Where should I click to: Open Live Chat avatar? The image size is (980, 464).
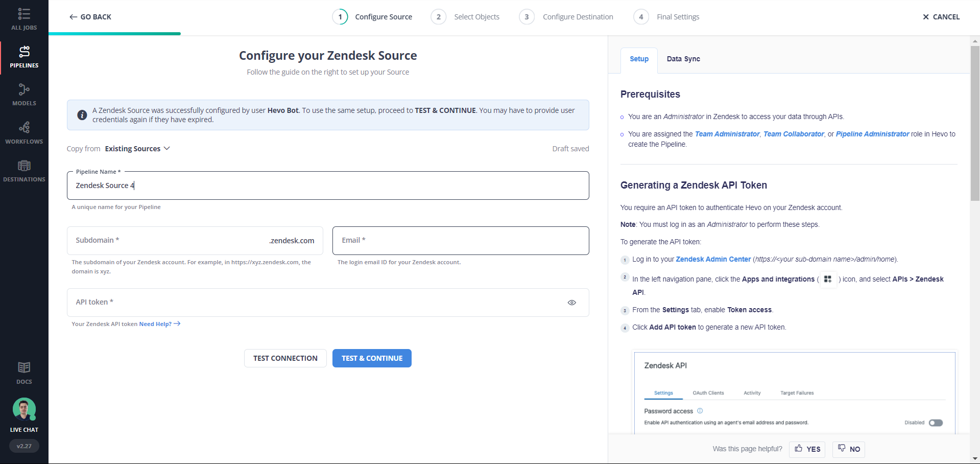pos(24,409)
